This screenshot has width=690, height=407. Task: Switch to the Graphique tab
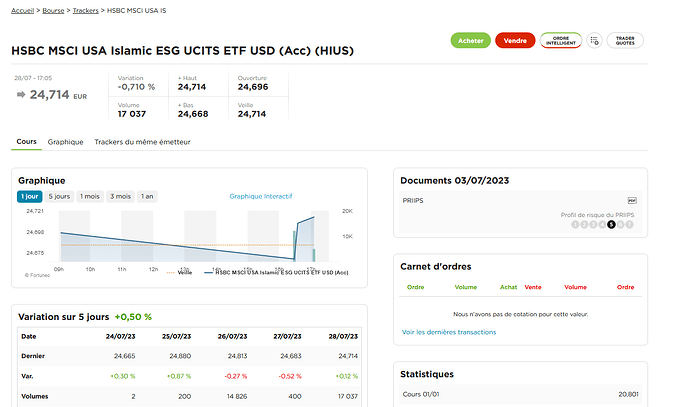(66, 142)
